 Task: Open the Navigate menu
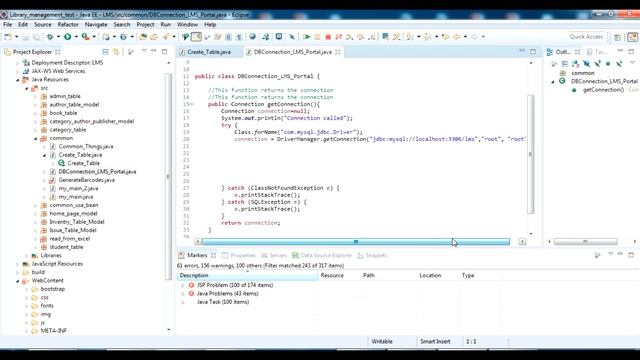point(96,24)
